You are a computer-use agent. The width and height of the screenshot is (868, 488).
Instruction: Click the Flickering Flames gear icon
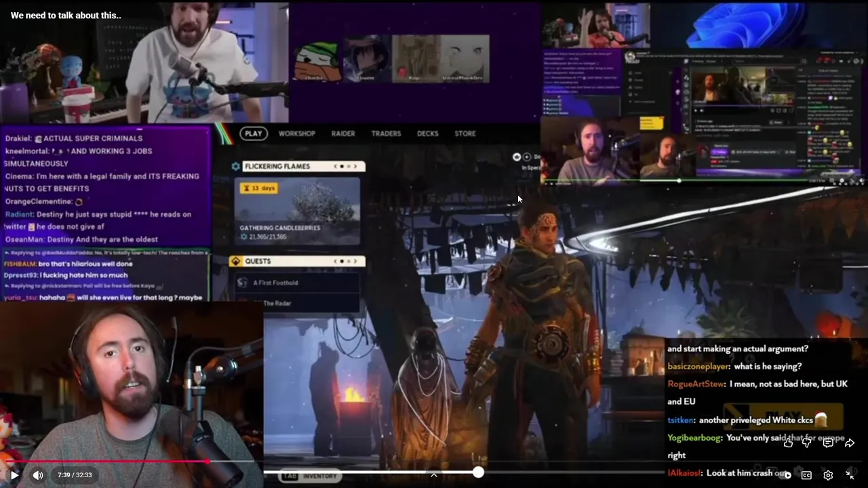(236, 166)
